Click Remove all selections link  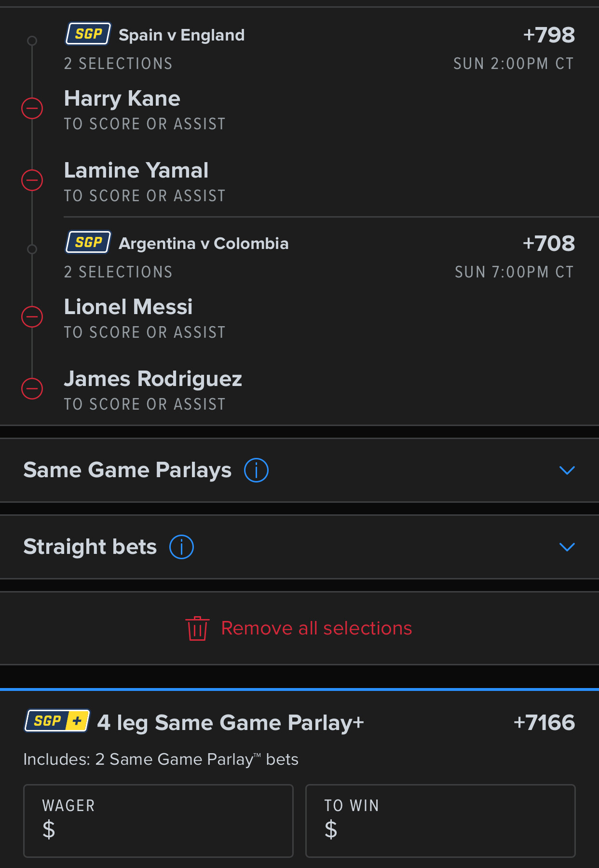tap(316, 628)
